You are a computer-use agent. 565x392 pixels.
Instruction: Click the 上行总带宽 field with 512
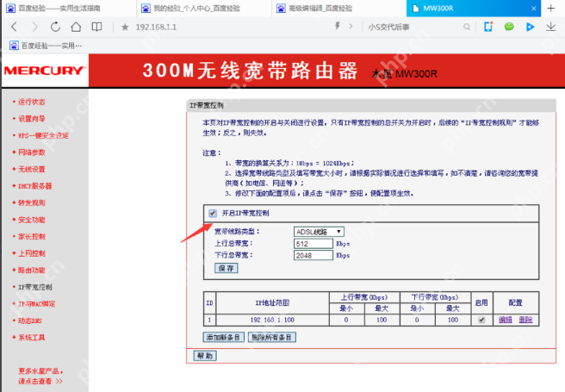pyautogui.click(x=314, y=244)
